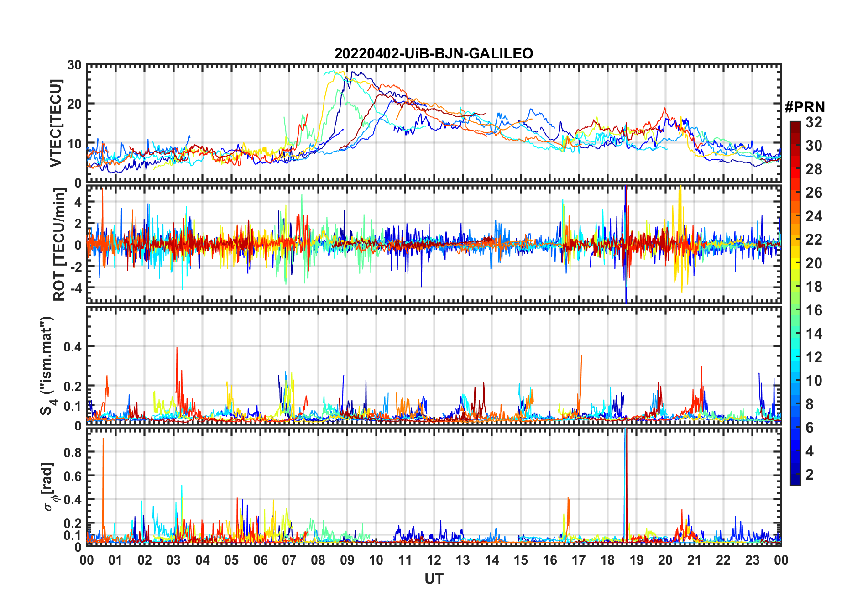Select PRN colorbar tick label "6"
868x607 pixels.
(x=810, y=428)
